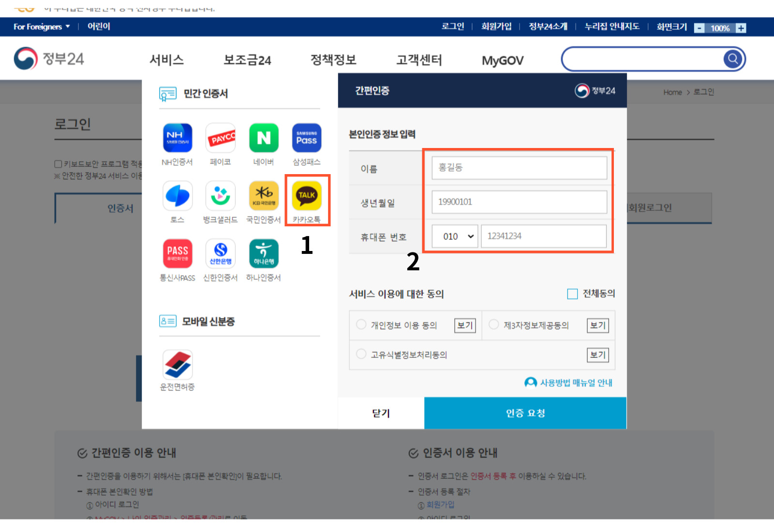Open the 인증서 등록 후 red link
The image size is (774, 532).
tap(493, 476)
